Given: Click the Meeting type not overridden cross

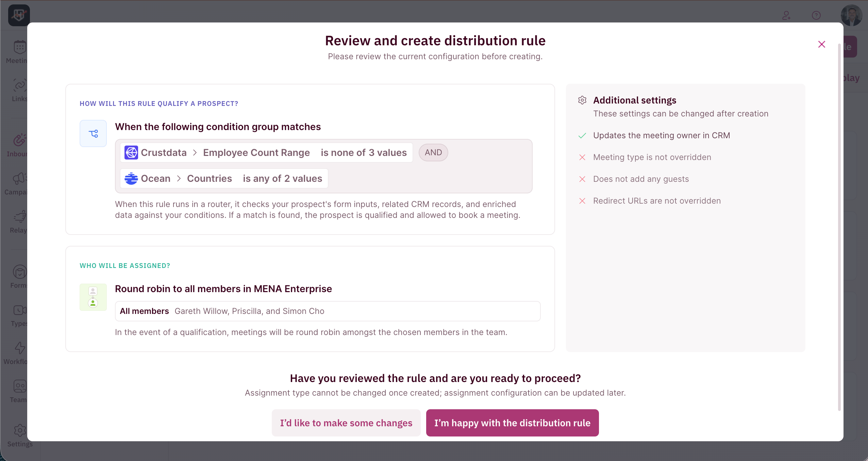Looking at the screenshot, I should 582,157.
